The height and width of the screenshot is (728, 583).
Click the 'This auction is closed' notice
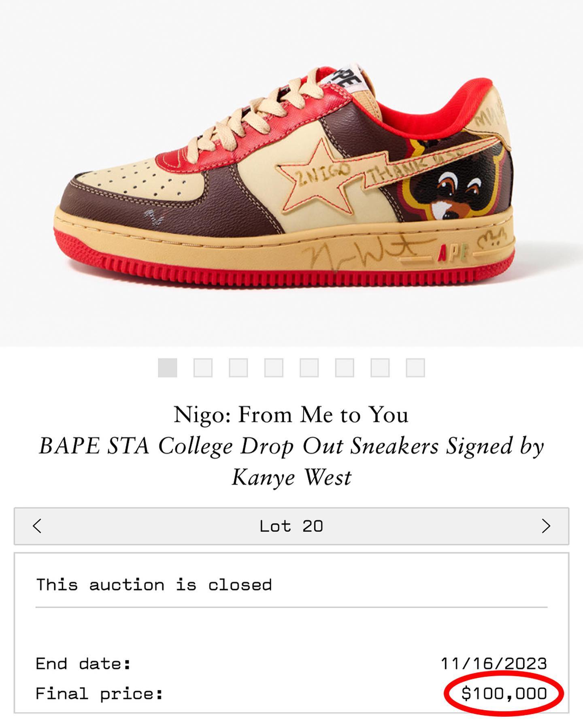(154, 585)
